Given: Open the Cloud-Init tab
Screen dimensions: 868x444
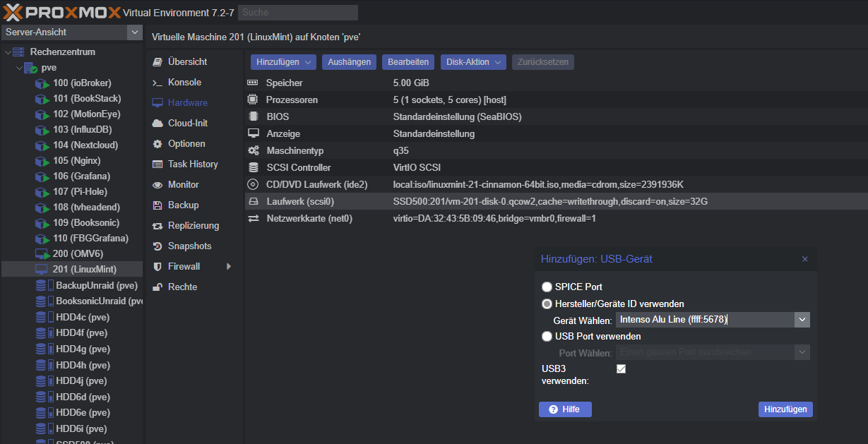Looking at the screenshot, I should coord(188,124).
